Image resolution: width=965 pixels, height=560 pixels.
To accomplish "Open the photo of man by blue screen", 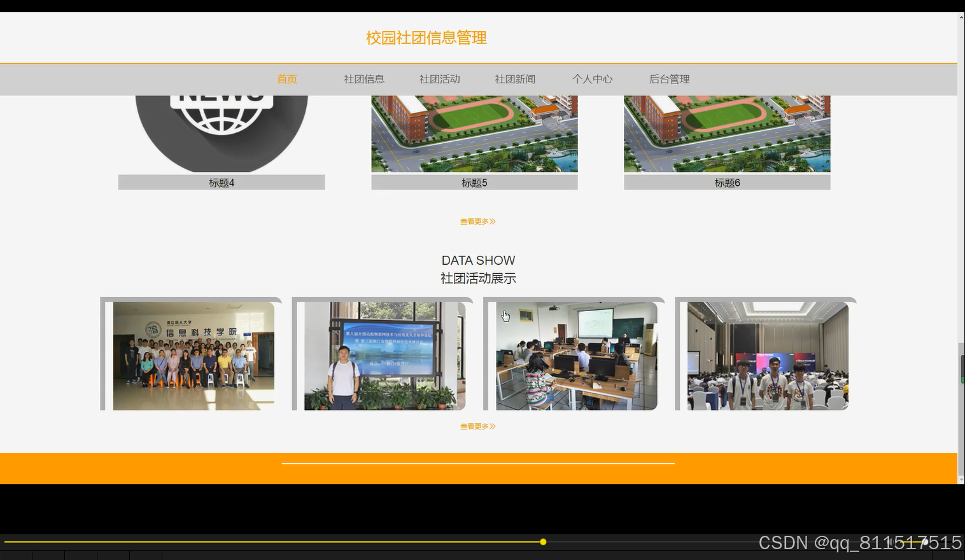I will click(x=385, y=356).
